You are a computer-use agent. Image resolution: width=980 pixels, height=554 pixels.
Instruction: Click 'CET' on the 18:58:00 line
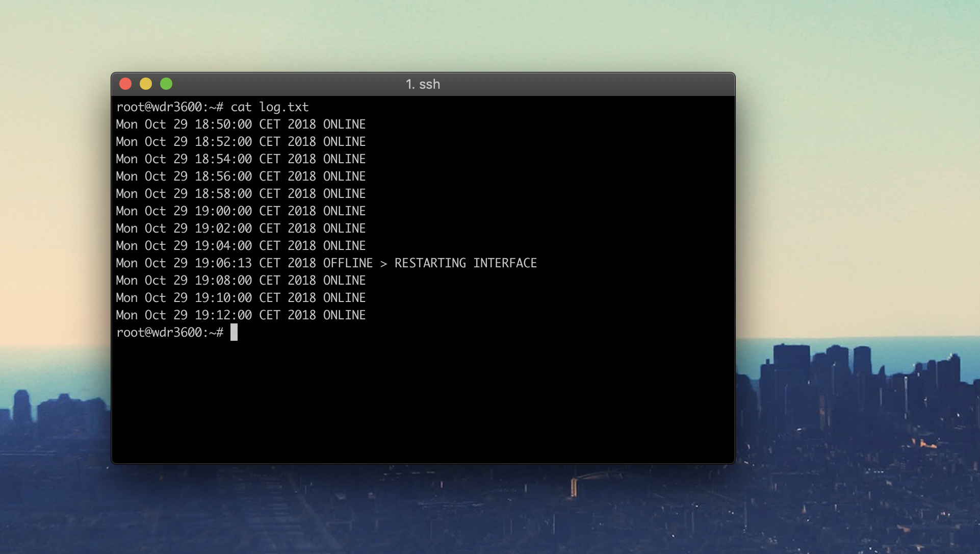pos(269,194)
